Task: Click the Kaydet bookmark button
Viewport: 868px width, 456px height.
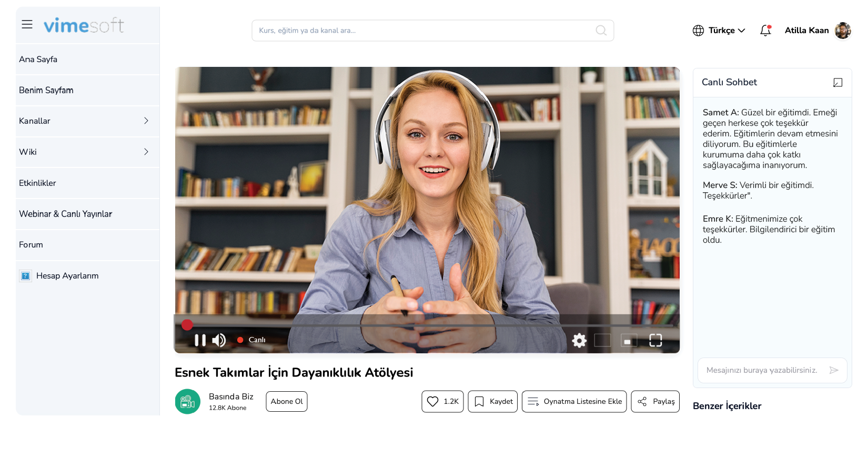Action: coord(493,401)
